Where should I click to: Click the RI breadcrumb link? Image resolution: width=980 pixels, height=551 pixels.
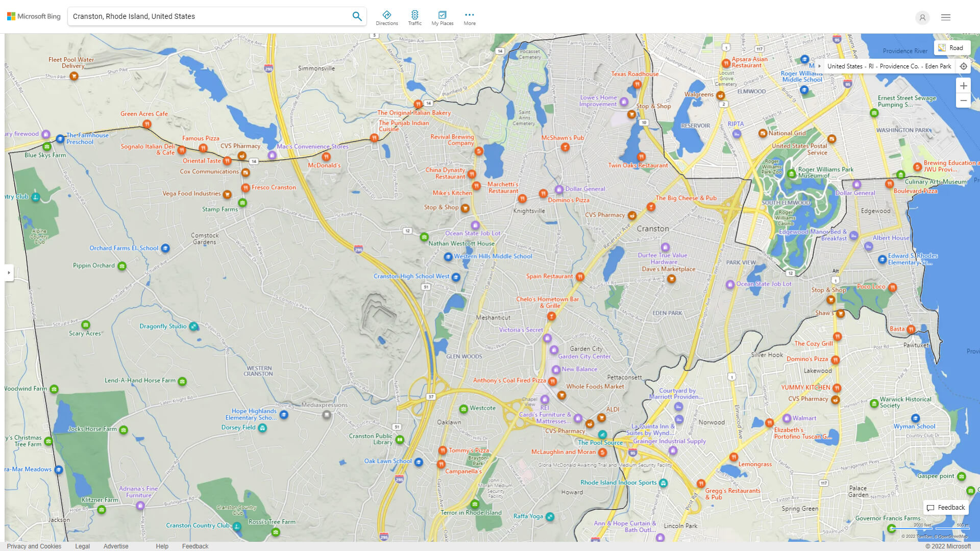(x=870, y=66)
